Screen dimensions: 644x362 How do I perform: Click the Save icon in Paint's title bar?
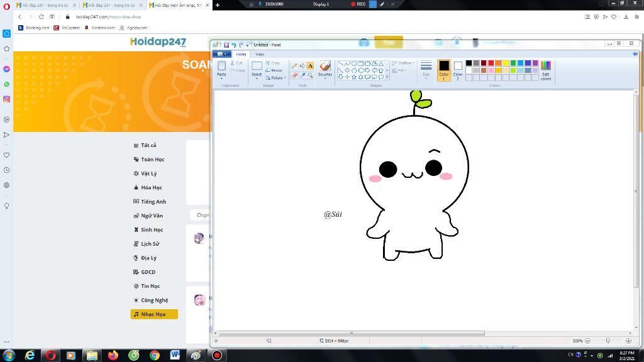[226, 45]
